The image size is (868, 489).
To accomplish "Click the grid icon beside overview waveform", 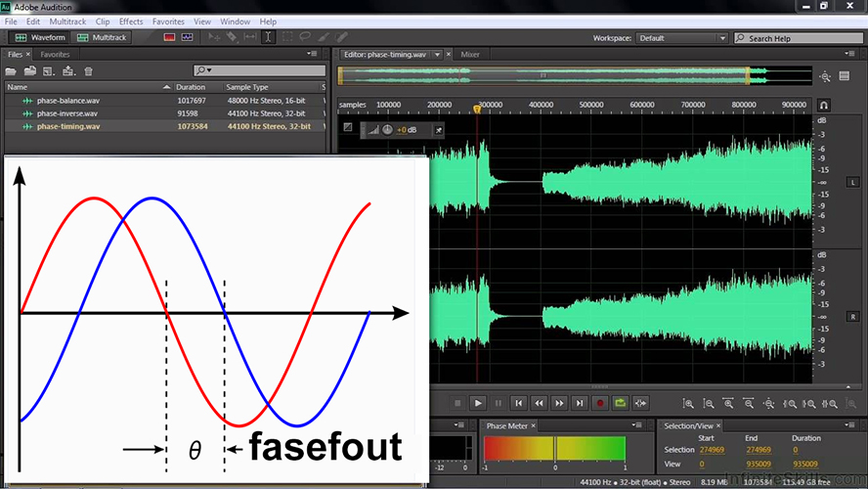I will 845,76.
